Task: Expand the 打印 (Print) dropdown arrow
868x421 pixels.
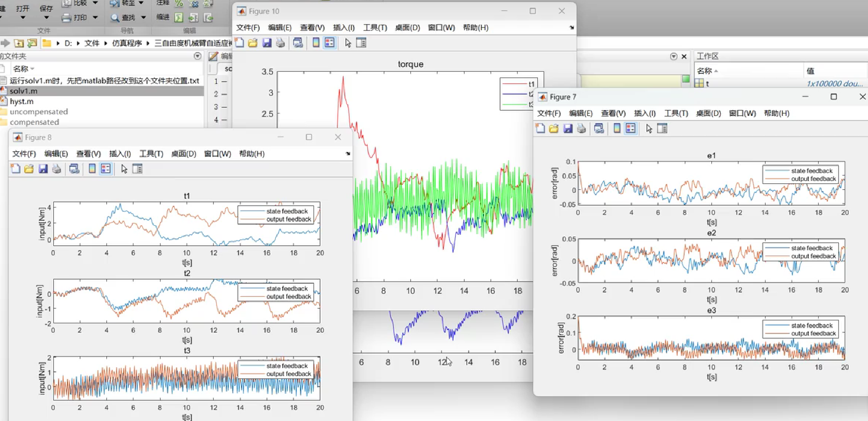Action: coord(95,17)
